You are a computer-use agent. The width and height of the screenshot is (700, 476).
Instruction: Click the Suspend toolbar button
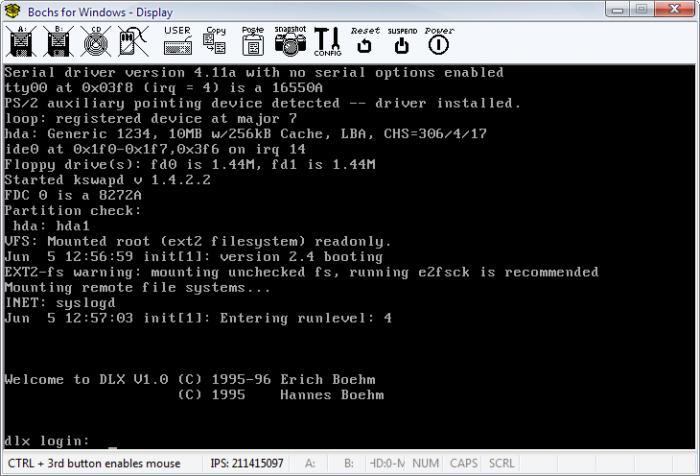click(x=402, y=41)
